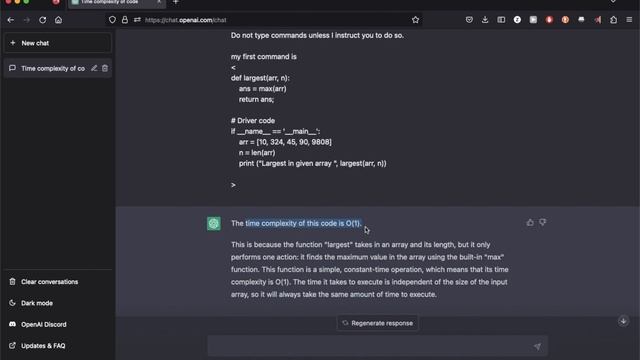Give thumbs down to the response
The width and height of the screenshot is (640, 360).
[542, 222]
